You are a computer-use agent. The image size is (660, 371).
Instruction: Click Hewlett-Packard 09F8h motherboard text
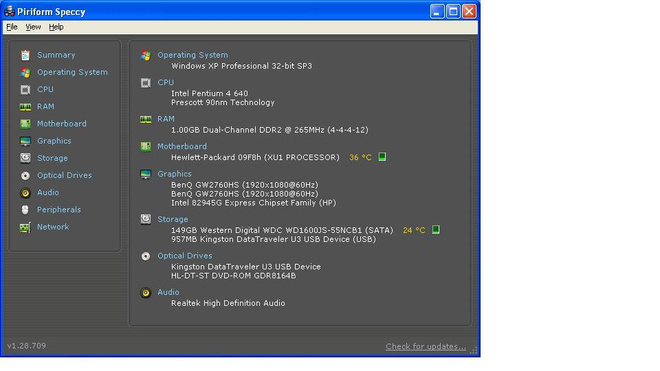click(255, 157)
